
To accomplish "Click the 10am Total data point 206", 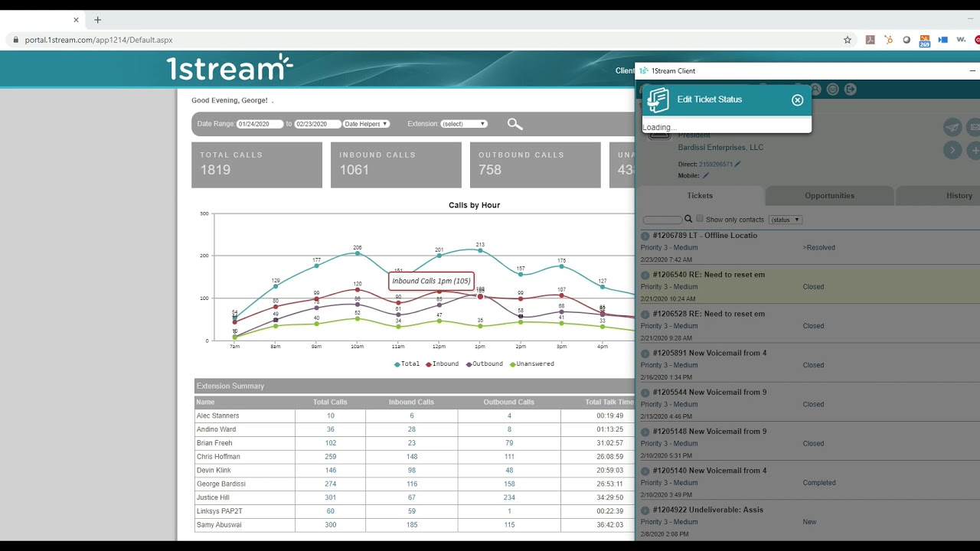I will pyautogui.click(x=357, y=253).
